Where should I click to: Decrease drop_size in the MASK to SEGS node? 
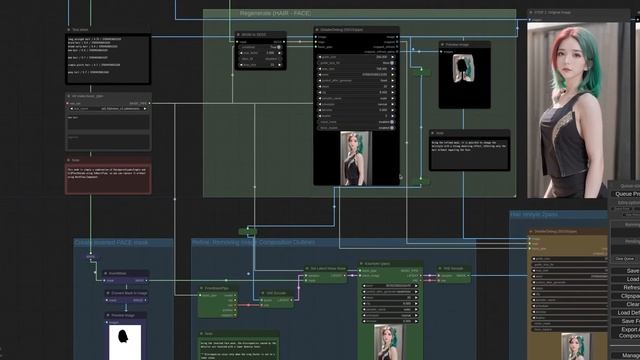[241, 65]
